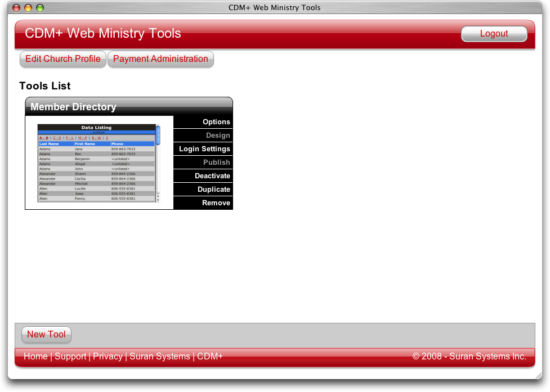The image size is (550, 392).
Task: Open Edit Church Profile
Action: click(63, 59)
